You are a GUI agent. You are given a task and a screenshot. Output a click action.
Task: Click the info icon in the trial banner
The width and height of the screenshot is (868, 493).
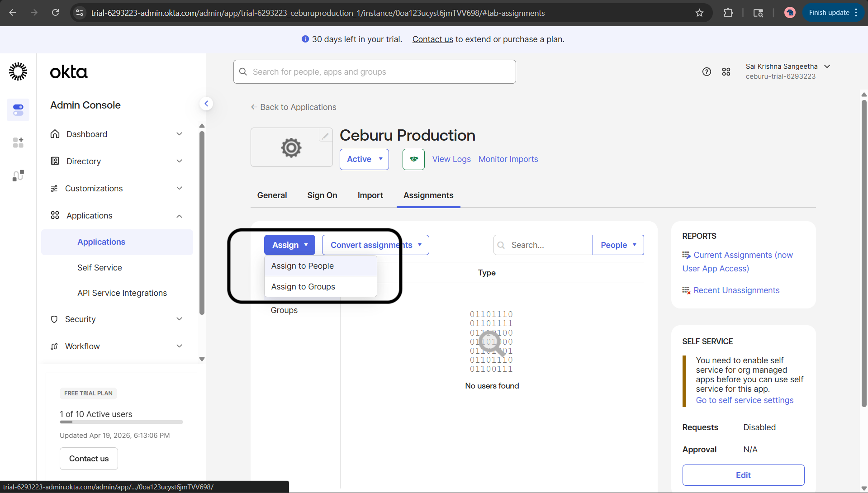(305, 39)
